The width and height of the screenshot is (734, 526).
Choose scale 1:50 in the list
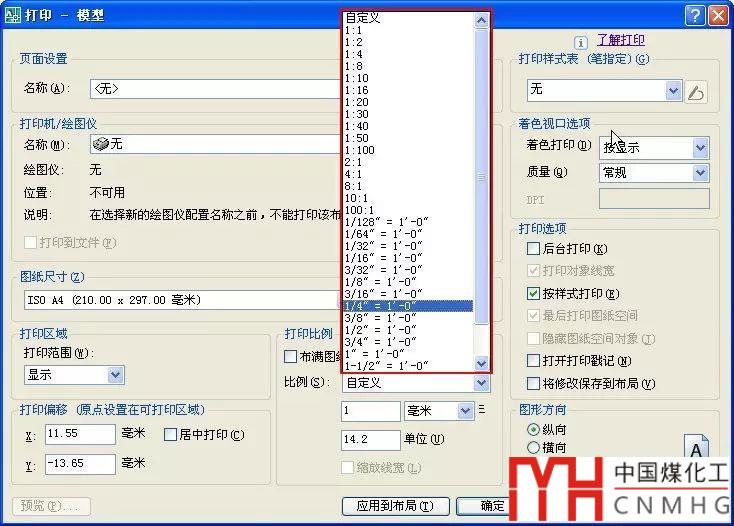(x=408, y=138)
